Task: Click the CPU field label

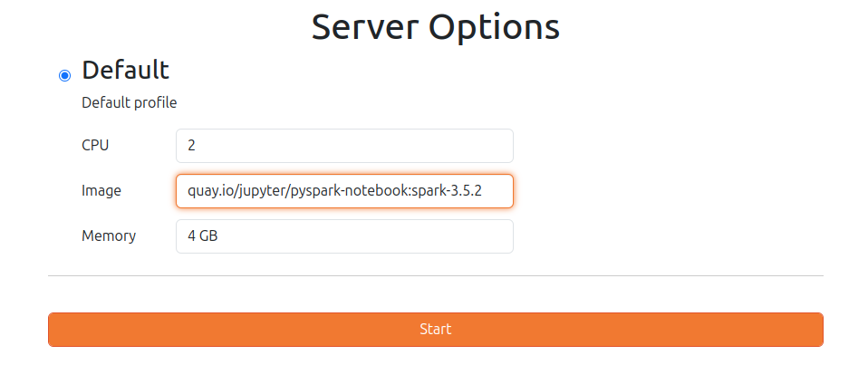Action: pyautogui.click(x=95, y=146)
